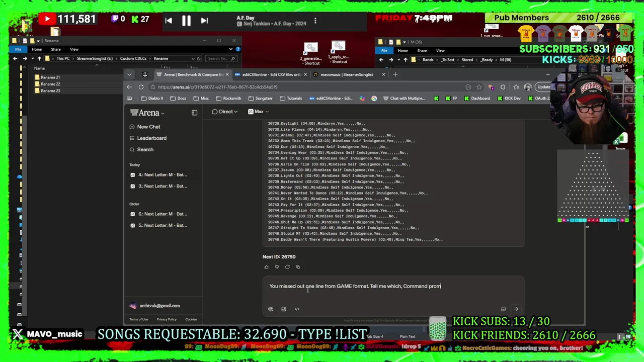Click the New Chat icon in the sidebar
Viewport: 644px width, 362px height.
tap(132, 127)
